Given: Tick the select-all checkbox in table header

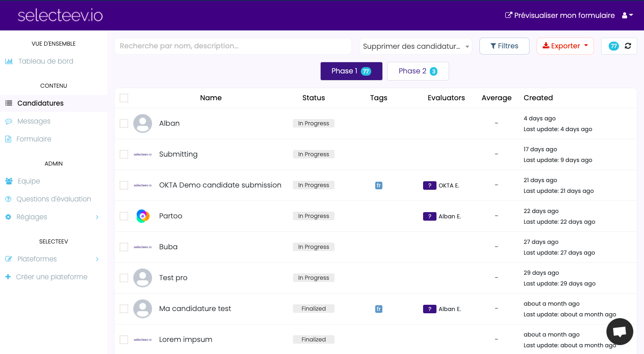Looking at the screenshot, I should coord(124,98).
